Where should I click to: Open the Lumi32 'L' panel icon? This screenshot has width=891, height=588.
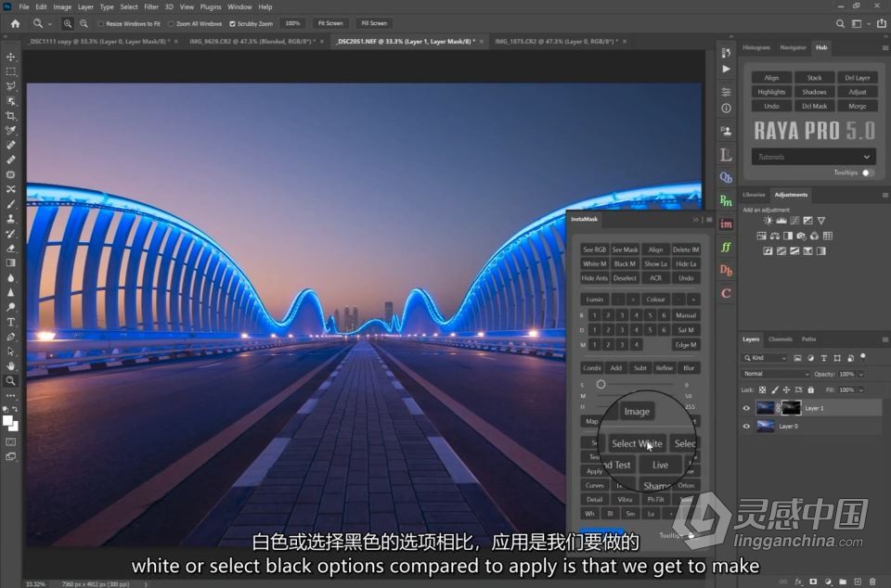tap(726, 154)
